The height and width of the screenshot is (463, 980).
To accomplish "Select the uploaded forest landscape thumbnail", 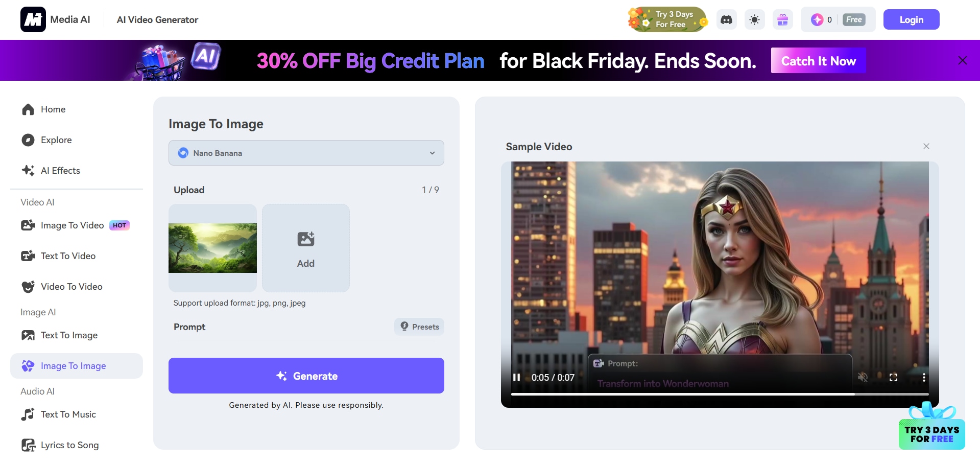I will pos(212,248).
